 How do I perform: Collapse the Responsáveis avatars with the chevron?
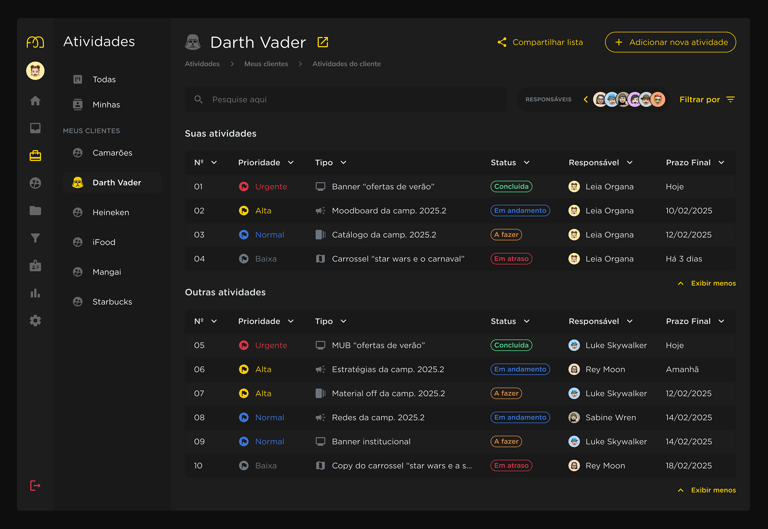(x=586, y=99)
